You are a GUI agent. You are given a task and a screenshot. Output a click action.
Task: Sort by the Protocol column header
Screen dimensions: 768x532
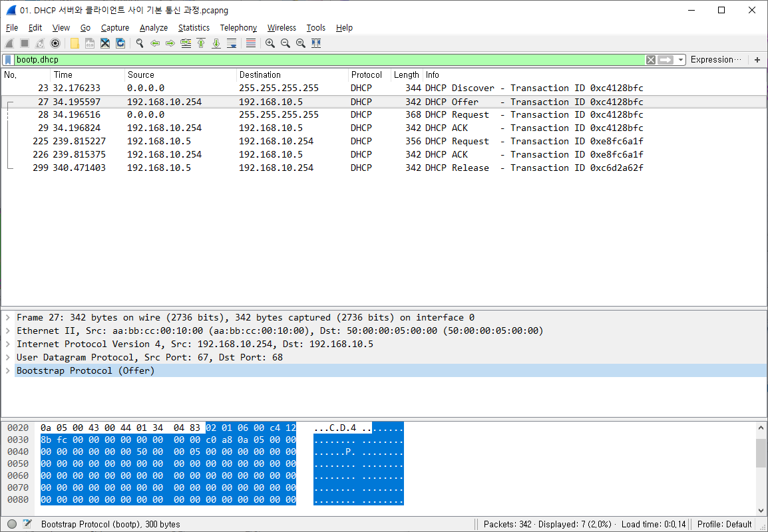369,75
